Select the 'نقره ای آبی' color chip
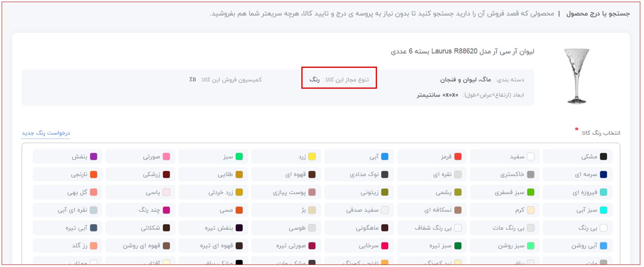 [x=67, y=210]
